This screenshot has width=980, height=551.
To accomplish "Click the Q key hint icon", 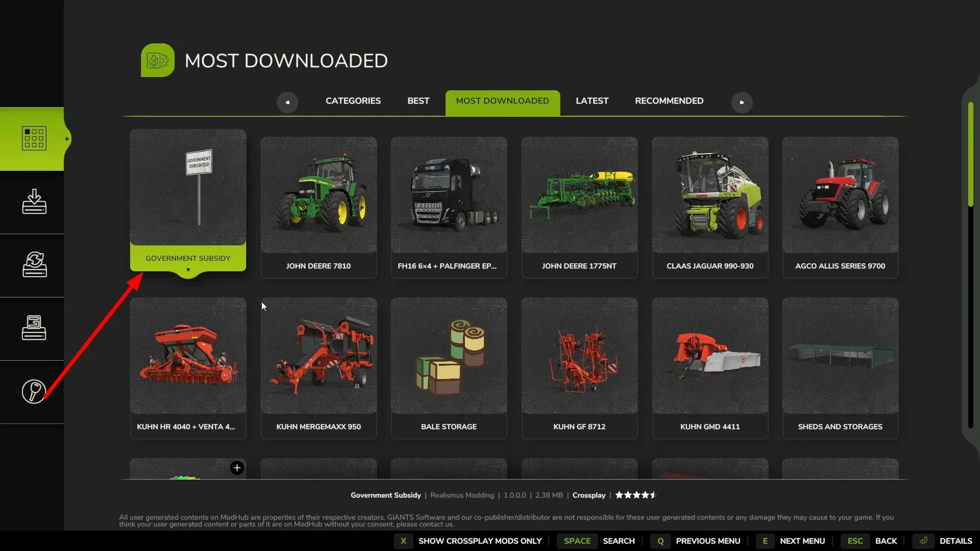I will [x=660, y=541].
